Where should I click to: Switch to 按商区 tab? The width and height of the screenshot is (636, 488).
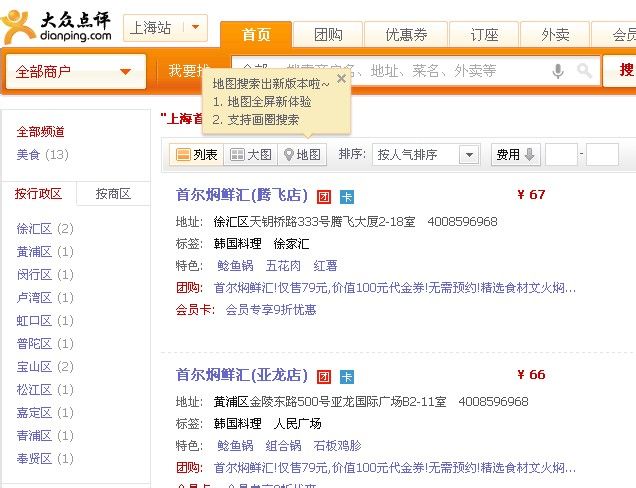click(x=113, y=193)
